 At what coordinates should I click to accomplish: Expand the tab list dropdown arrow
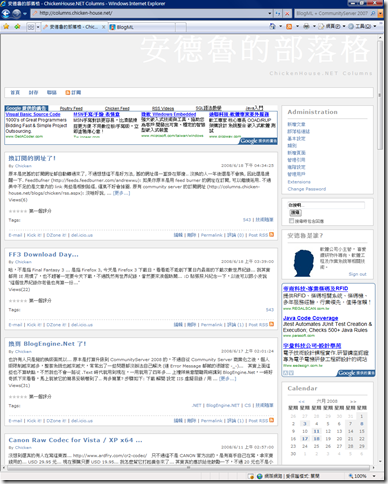38,27
